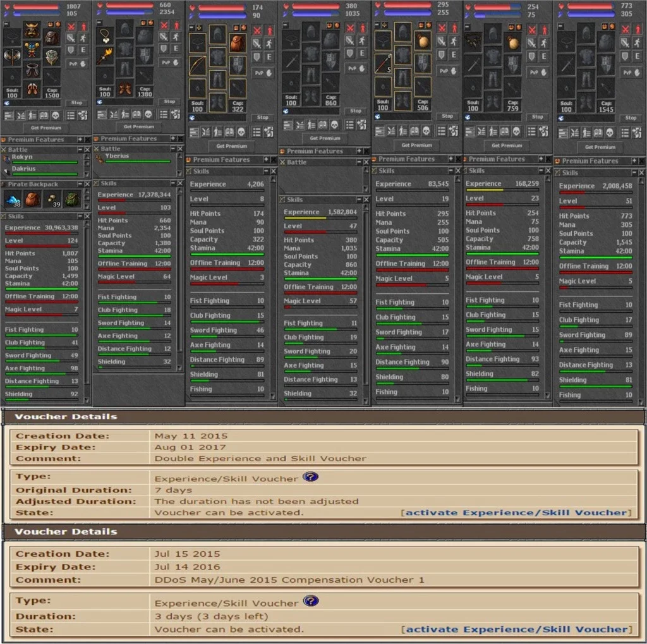Viewport: 647px width, 644px height.
Task: Click the mushroom stack of 39
Action: coord(52,200)
